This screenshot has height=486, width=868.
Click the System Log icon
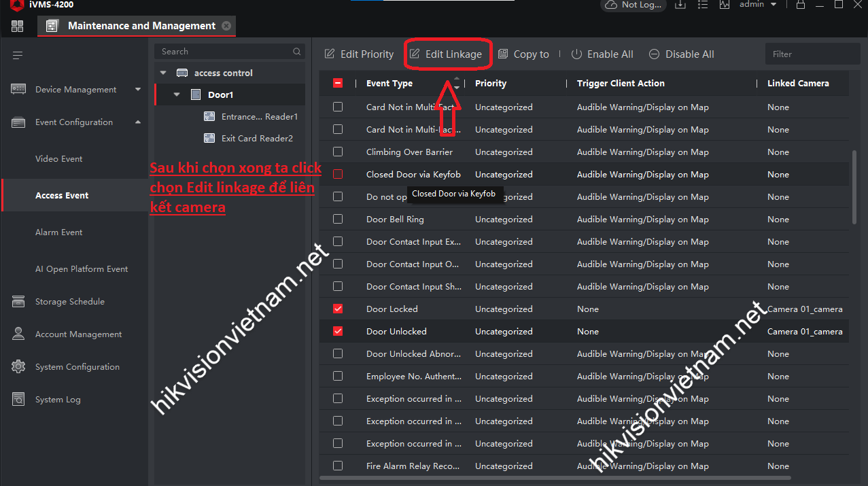(18, 400)
